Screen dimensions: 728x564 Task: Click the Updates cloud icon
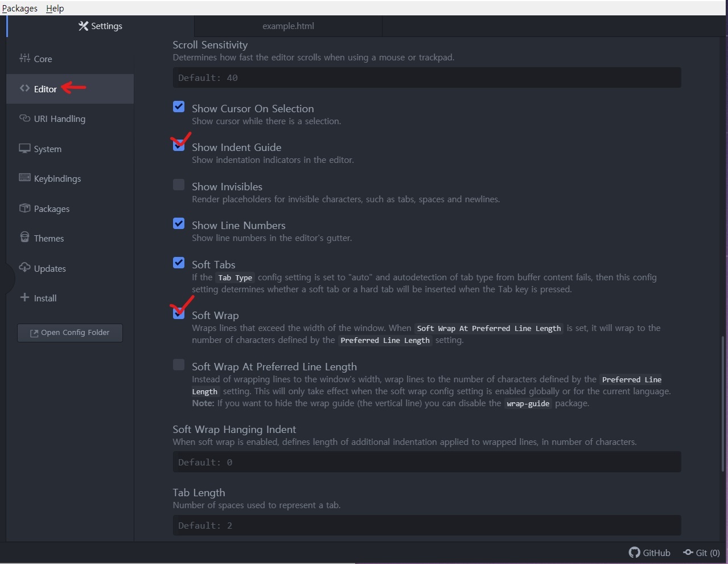click(24, 268)
